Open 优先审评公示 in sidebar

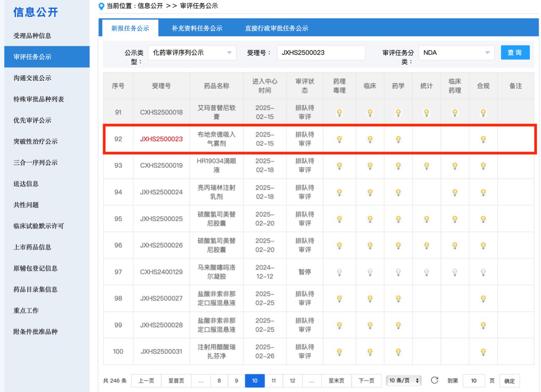(x=32, y=120)
